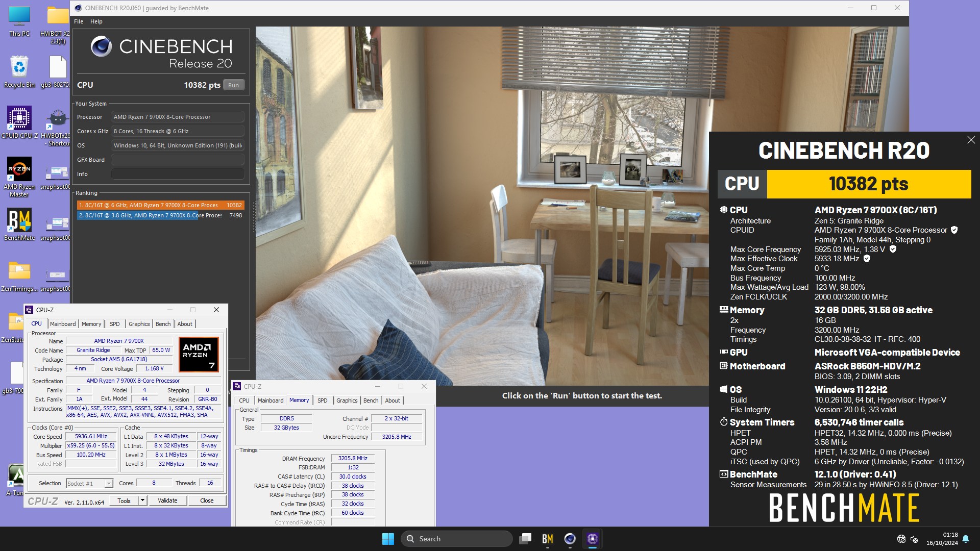This screenshot has width=980, height=551.
Task: Open Cinebench Help menu
Action: 96,21
